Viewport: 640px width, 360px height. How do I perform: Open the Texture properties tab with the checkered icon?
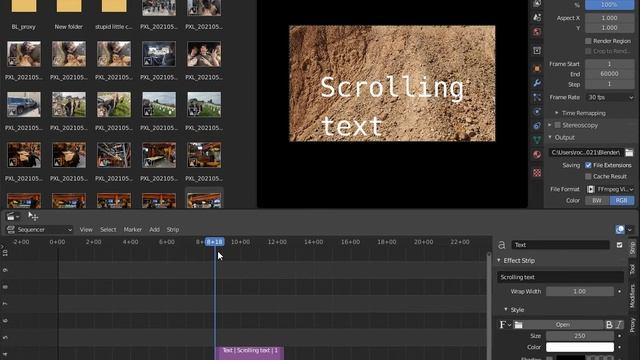[537, 173]
